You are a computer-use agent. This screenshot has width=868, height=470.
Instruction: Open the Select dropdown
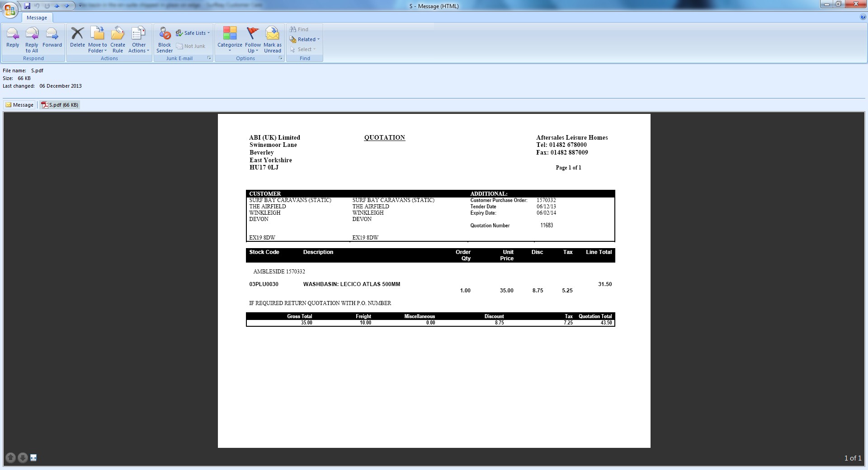coord(303,49)
